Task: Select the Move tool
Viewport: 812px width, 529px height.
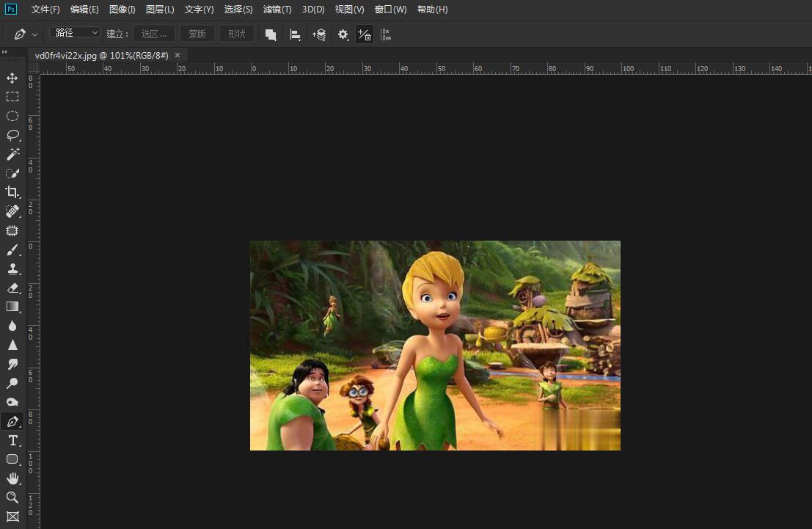Action: pos(12,78)
